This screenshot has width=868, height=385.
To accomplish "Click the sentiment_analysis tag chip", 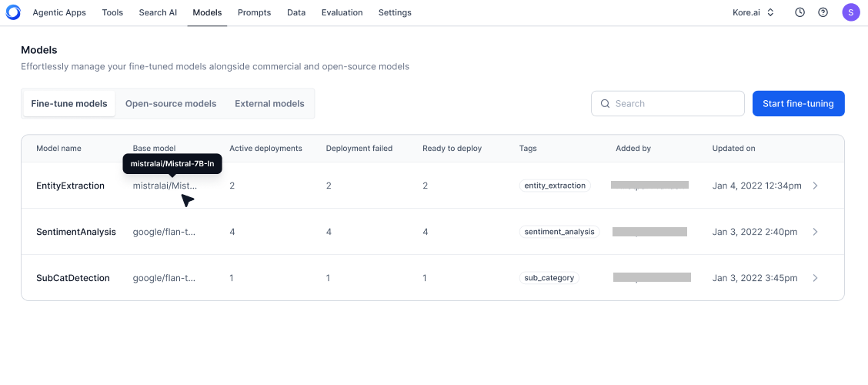I will 559,232.
